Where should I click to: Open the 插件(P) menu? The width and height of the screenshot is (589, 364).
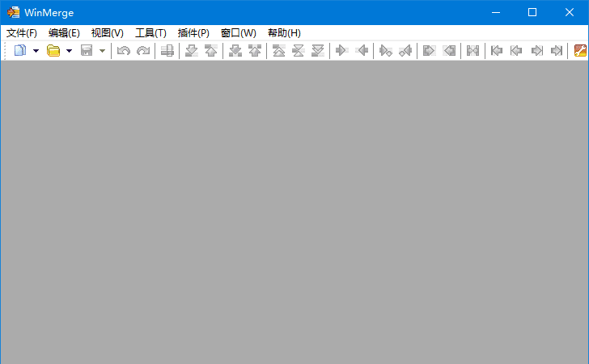pos(193,33)
